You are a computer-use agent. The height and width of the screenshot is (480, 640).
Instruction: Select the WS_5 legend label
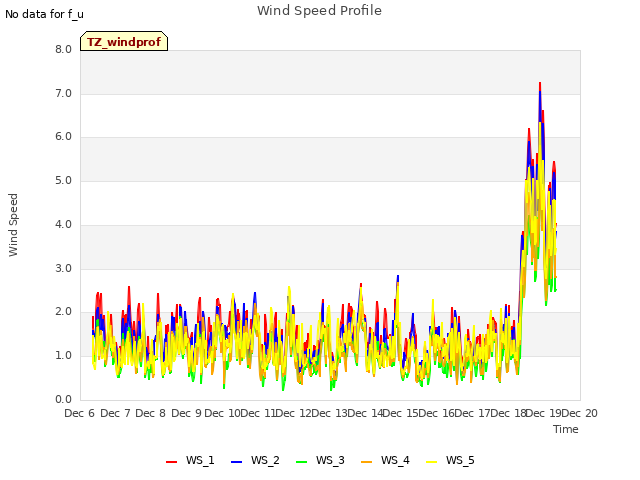[x=460, y=460]
